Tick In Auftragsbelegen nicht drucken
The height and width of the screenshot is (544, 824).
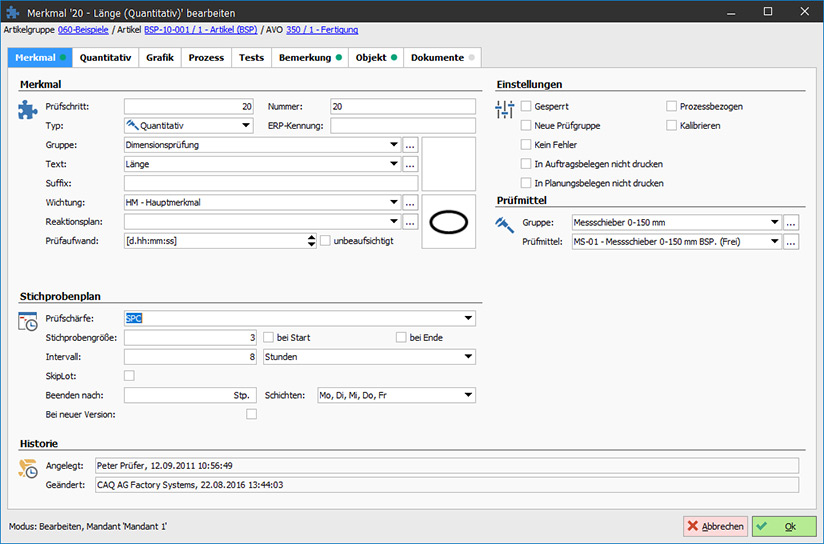(x=526, y=164)
